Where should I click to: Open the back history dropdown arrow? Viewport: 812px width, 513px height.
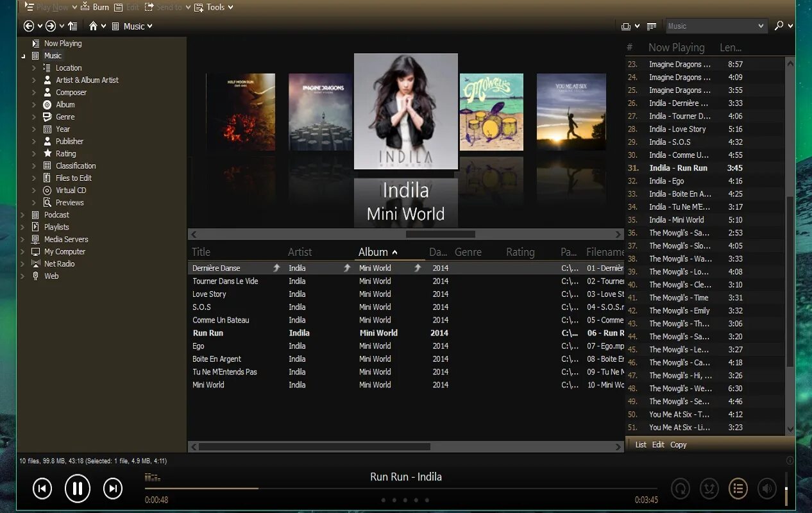coord(40,26)
